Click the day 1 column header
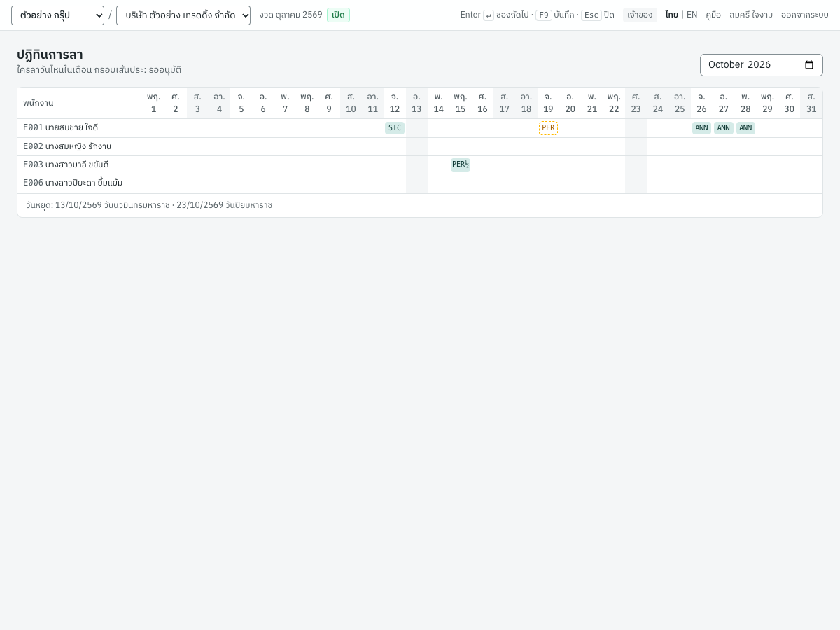 [x=153, y=103]
